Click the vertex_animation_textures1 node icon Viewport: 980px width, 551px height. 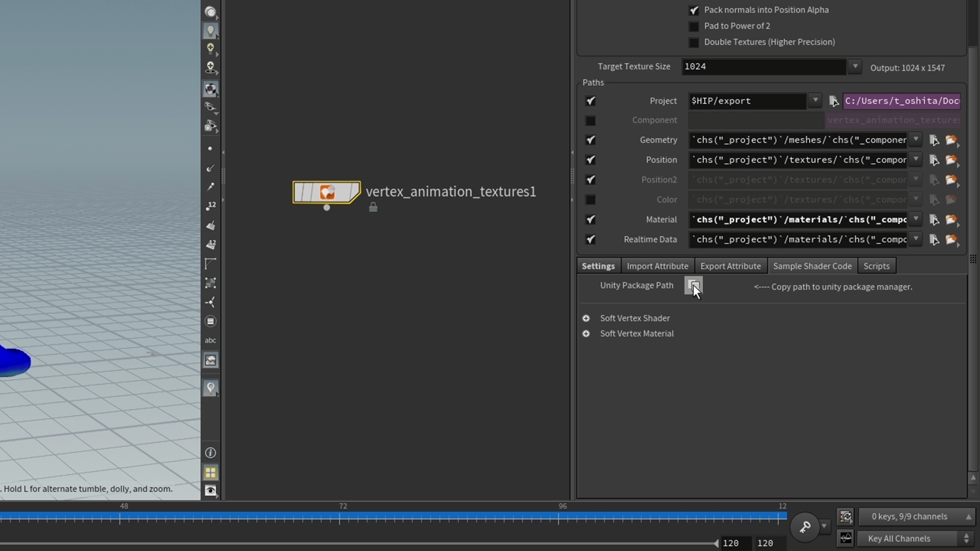(x=327, y=192)
